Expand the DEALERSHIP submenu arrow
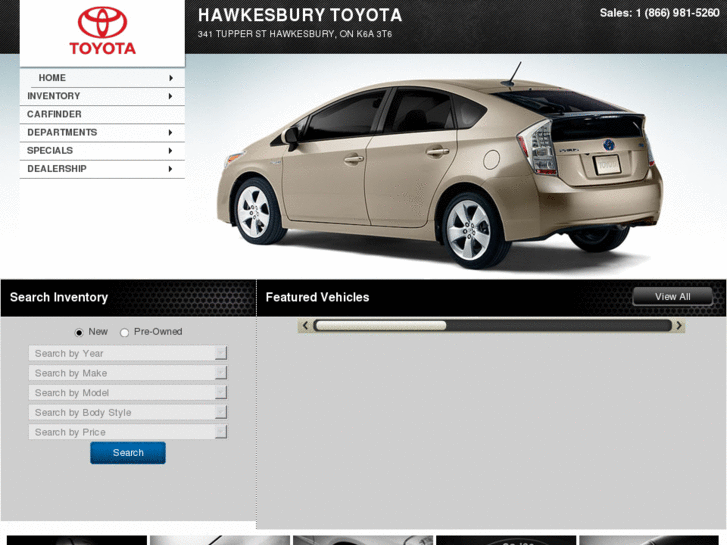This screenshot has height=545, width=727. (x=171, y=169)
